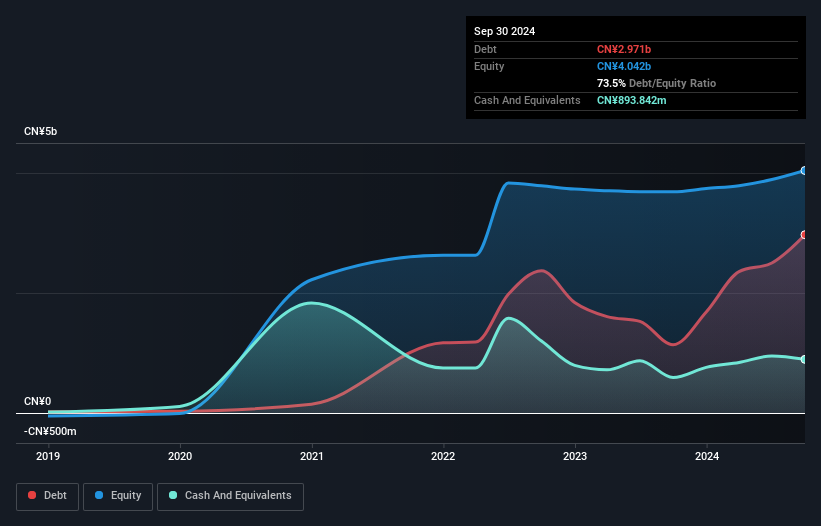Click the CN¥893.842m cash value
This screenshot has width=821, height=526.
(631, 100)
